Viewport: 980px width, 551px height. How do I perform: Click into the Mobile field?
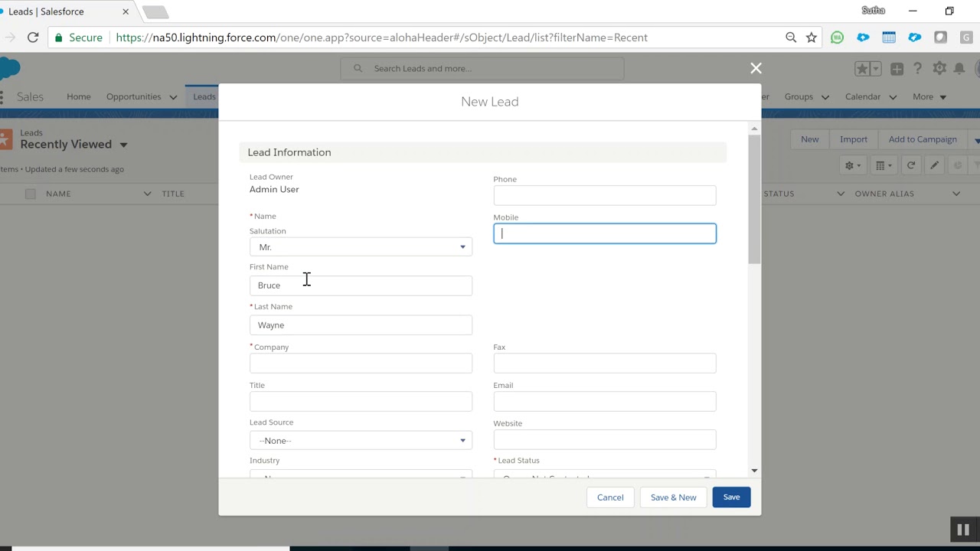[605, 233]
